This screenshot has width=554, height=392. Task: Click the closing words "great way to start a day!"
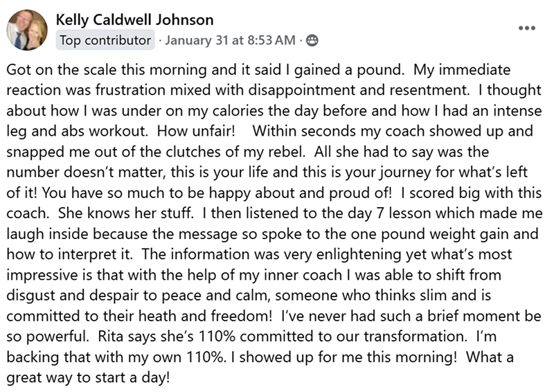tap(89, 378)
